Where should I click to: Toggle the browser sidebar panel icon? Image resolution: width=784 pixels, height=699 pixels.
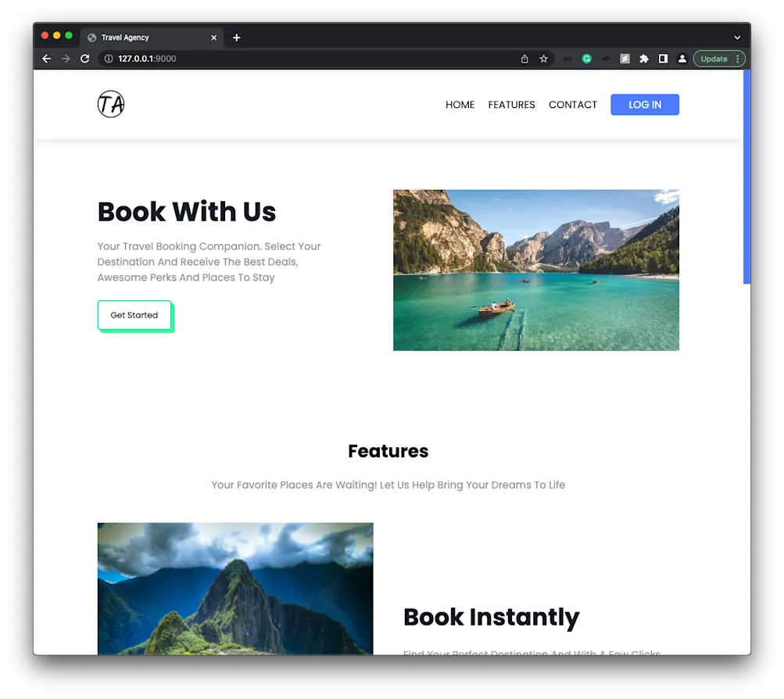[662, 58]
